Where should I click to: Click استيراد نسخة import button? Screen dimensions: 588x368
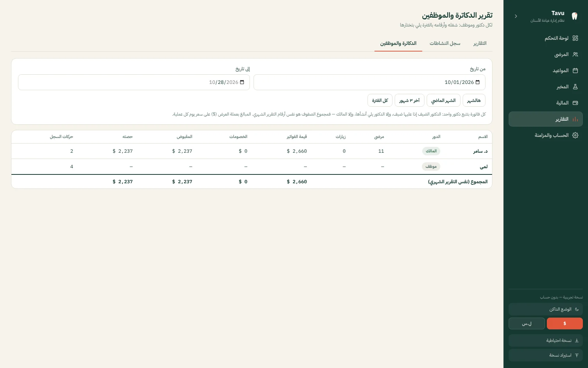pyautogui.click(x=546, y=355)
